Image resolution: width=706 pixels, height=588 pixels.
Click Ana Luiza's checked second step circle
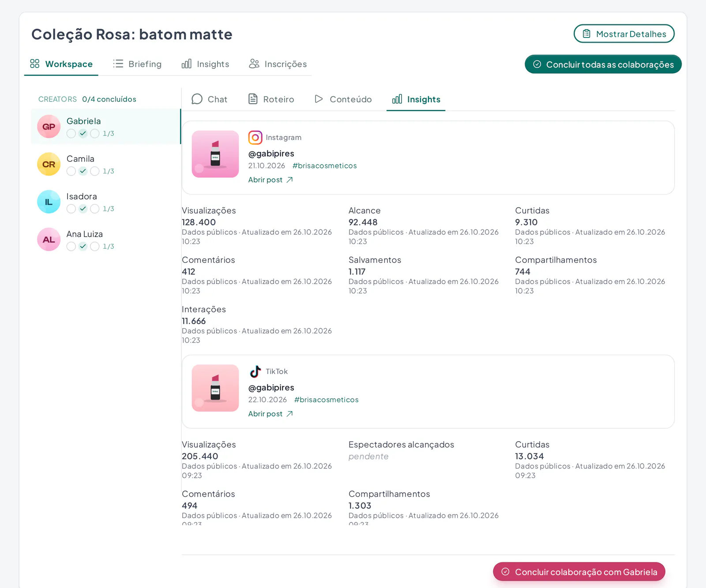83,247
